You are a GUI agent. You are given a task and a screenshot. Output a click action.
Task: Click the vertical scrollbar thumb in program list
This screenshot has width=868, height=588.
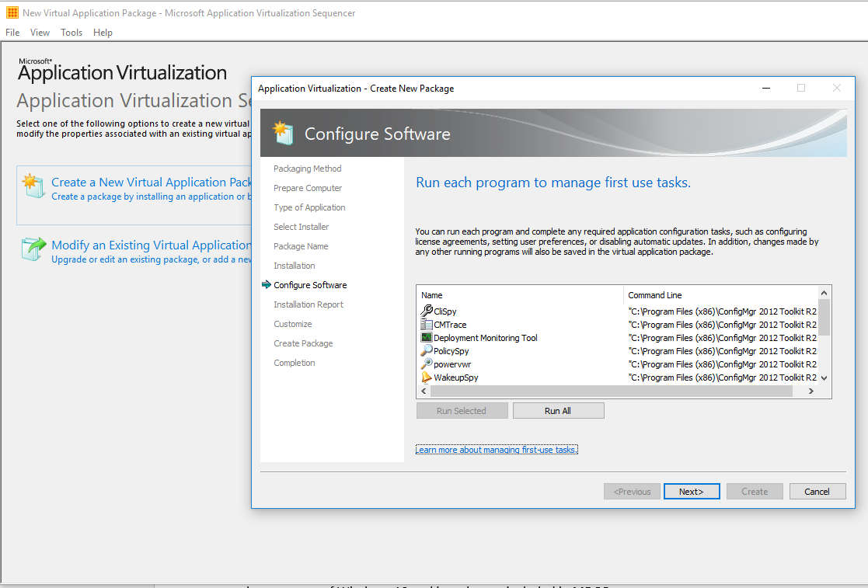click(x=824, y=317)
